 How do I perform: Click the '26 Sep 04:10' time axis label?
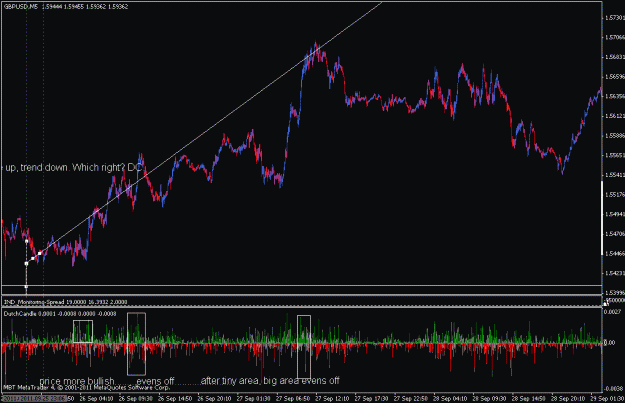[96, 399]
